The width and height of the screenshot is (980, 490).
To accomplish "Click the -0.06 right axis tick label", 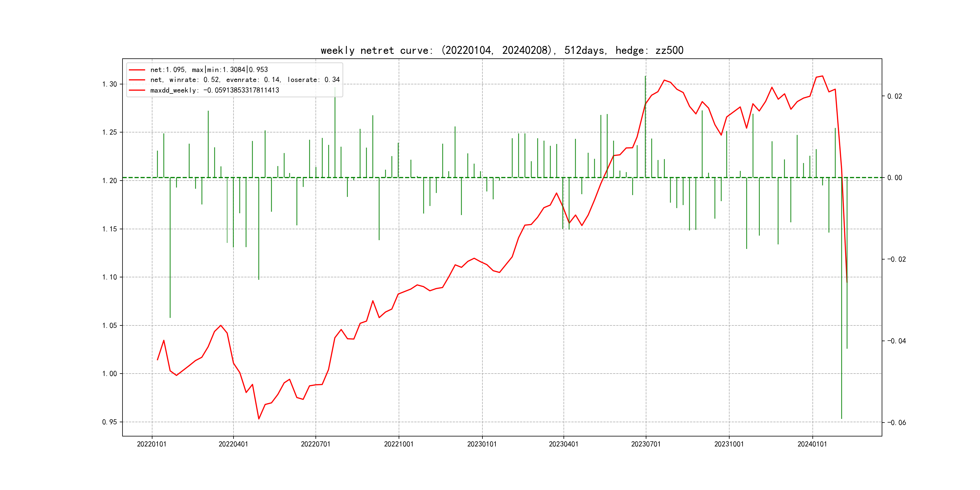I will coord(896,423).
